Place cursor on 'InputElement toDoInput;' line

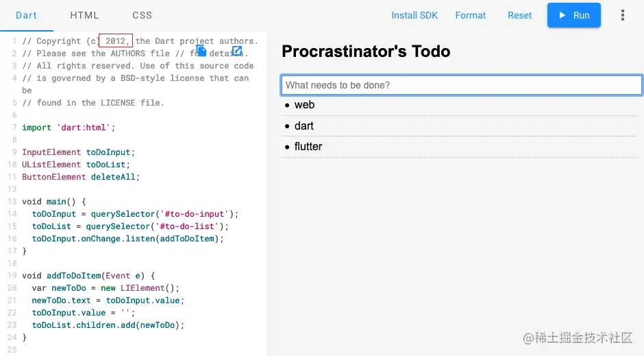coord(79,152)
